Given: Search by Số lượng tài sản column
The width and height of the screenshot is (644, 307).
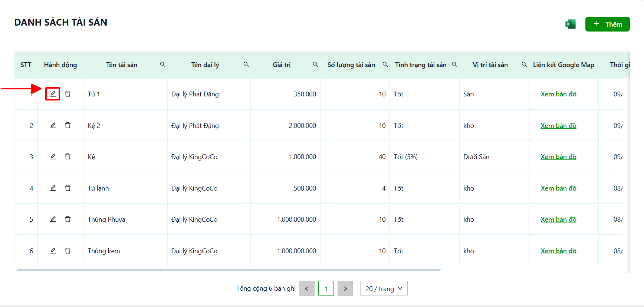Looking at the screenshot, I should (x=385, y=65).
